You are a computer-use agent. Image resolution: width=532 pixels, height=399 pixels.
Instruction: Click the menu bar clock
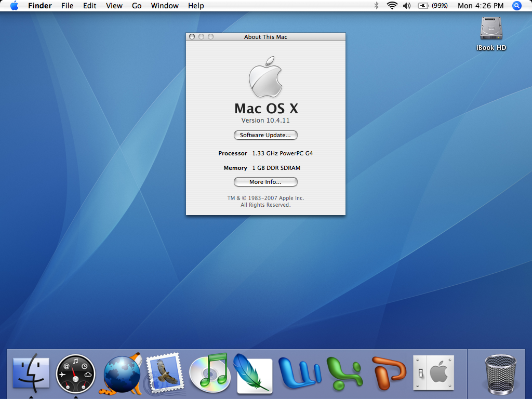(x=481, y=6)
